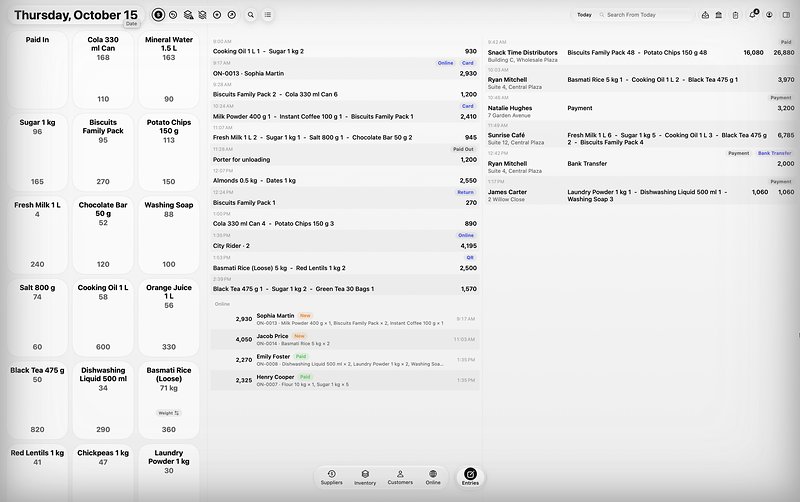Click the circled down-arrow icon in toolbar

[x=217, y=15]
